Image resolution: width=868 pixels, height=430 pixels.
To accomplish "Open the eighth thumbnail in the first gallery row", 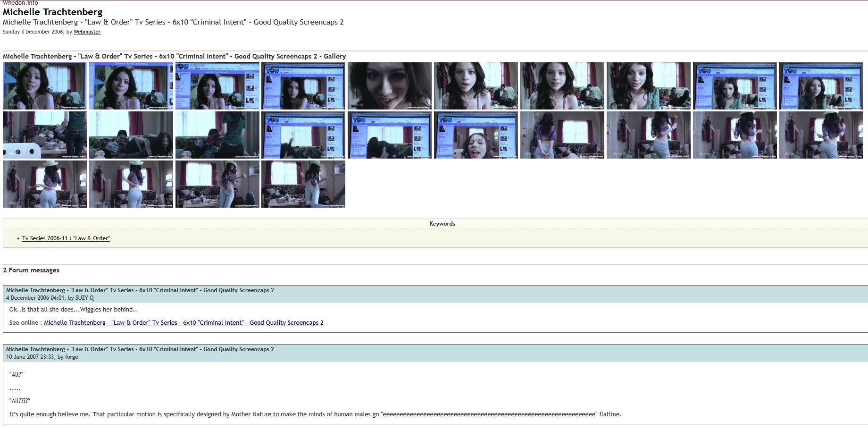I will [x=649, y=86].
